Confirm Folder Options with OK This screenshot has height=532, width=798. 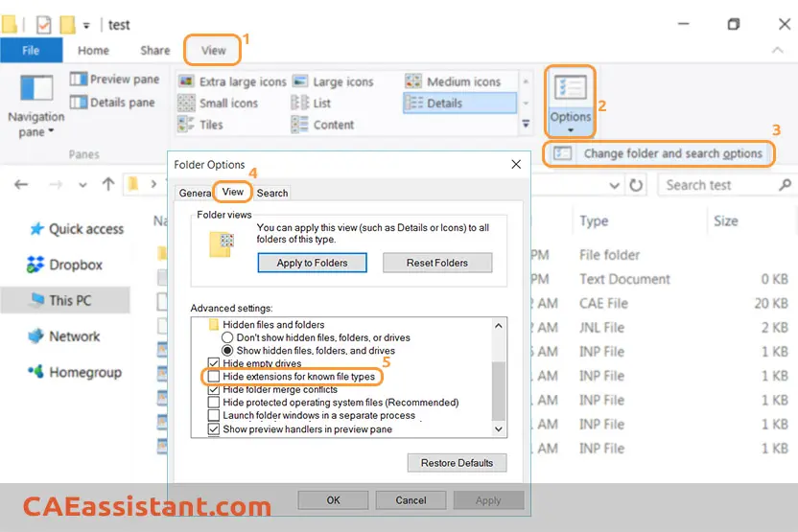point(334,500)
